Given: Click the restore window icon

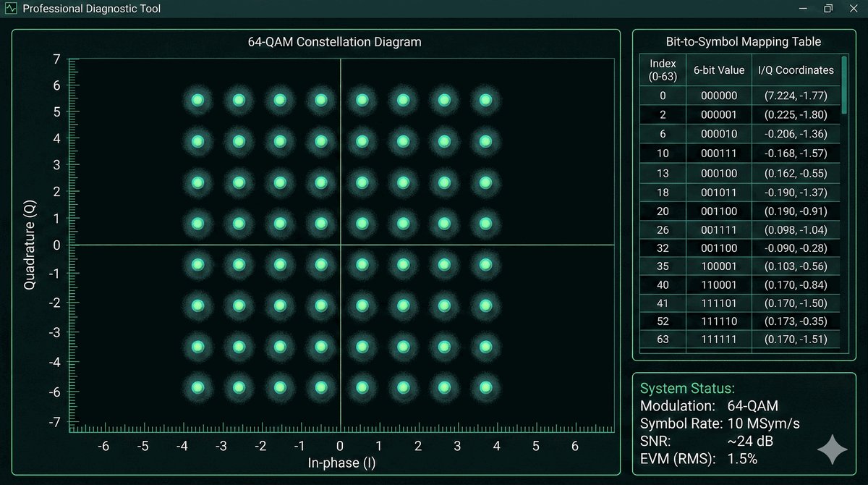Looking at the screenshot, I should pos(828,9).
